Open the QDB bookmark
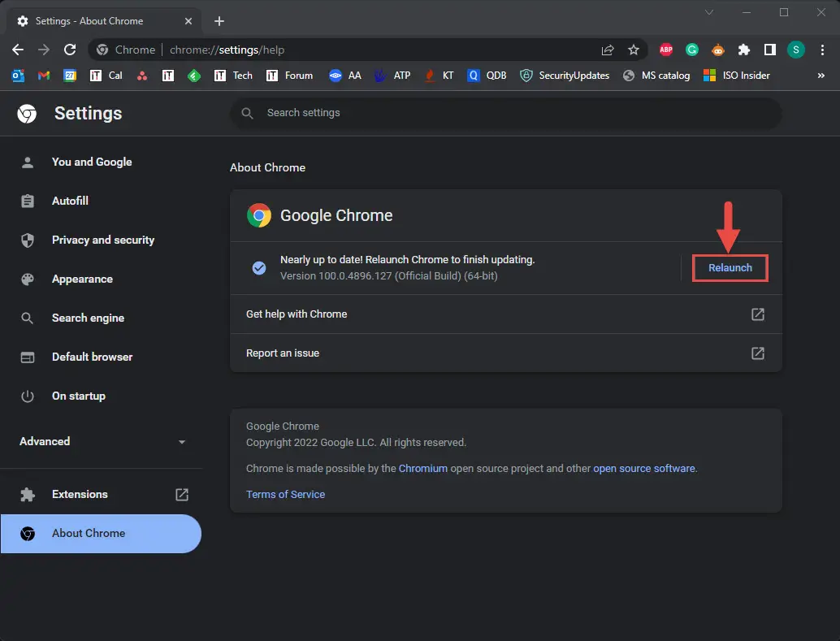 (x=487, y=76)
